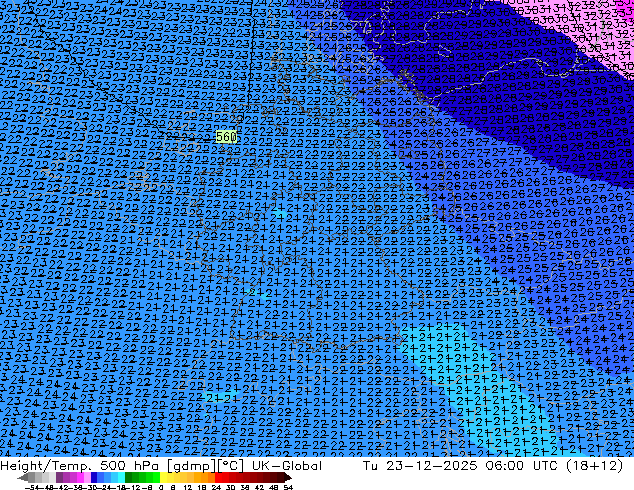The height and width of the screenshot is (490, 634).
Task: Select the dark purple legend swatch near -42
Action: (x=59, y=477)
